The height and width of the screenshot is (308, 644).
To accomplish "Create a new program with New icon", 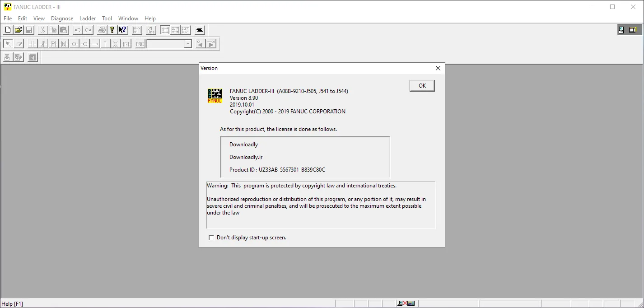I will click(x=8, y=30).
